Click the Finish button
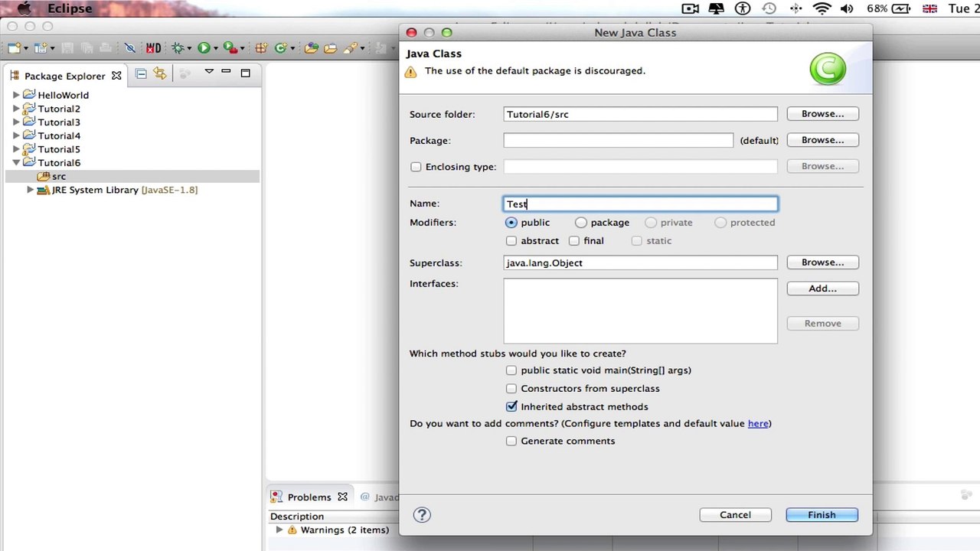The height and width of the screenshot is (551, 980). coord(822,515)
